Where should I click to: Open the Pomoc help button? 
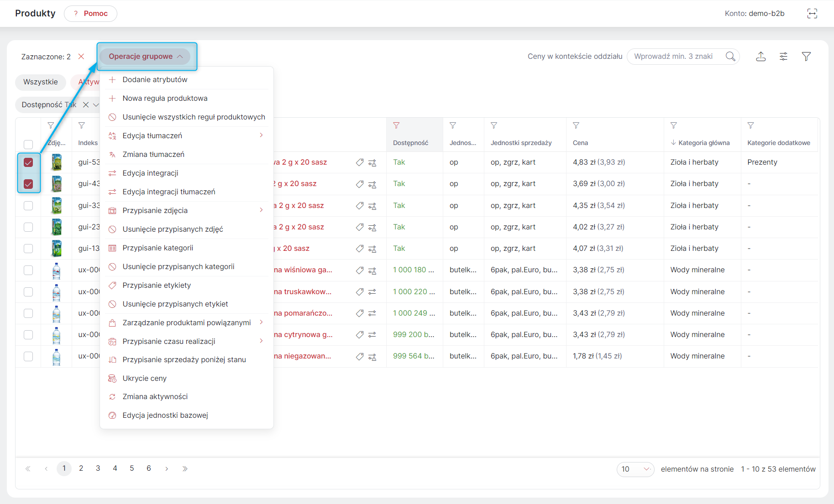(x=90, y=13)
